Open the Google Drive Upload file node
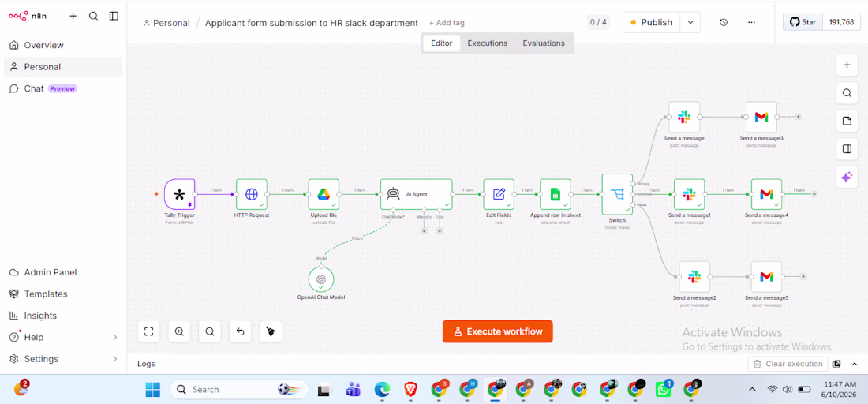This screenshot has height=404, width=868. [324, 194]
